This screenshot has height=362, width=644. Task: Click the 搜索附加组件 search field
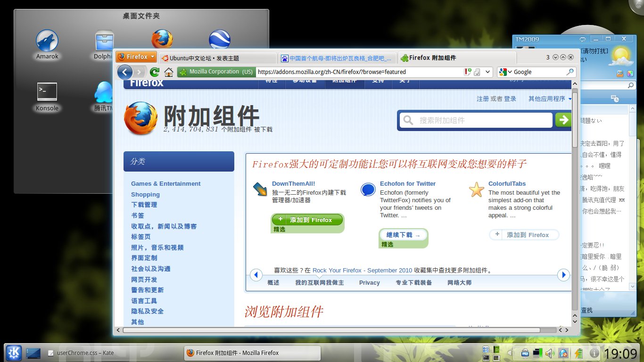pos(476,120)
